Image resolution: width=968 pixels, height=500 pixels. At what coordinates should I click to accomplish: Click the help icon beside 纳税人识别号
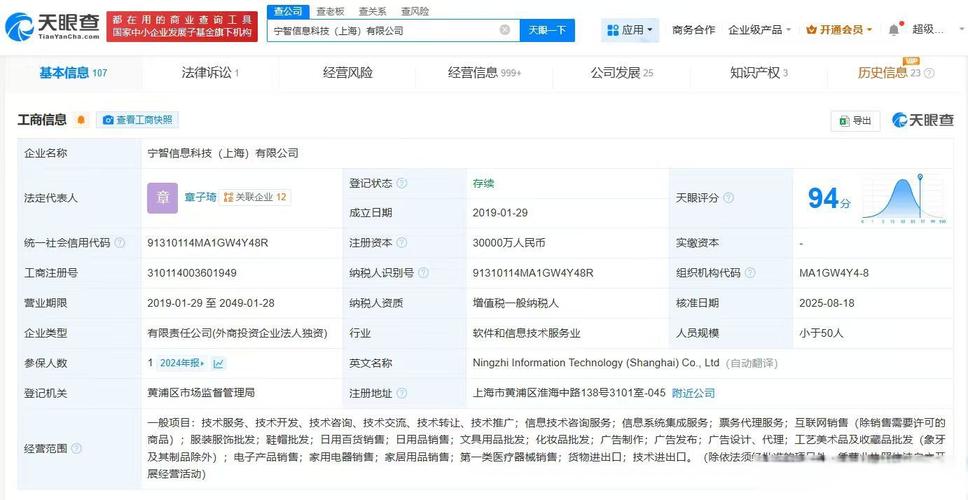point(424,273)
